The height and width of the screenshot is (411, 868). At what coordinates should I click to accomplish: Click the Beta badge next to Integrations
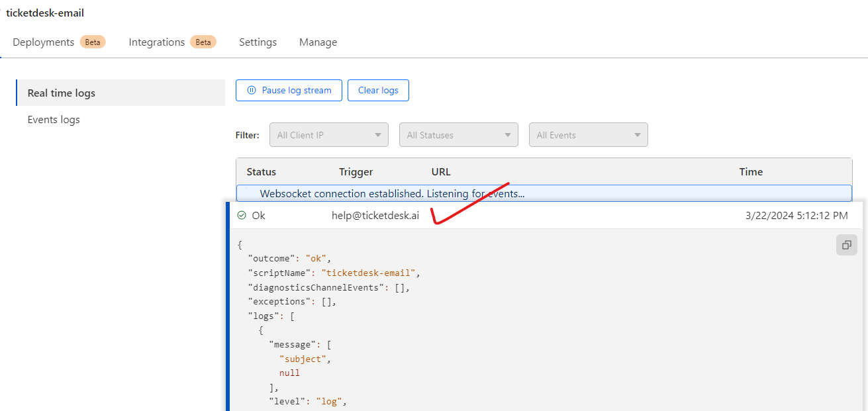click(203, 42)
